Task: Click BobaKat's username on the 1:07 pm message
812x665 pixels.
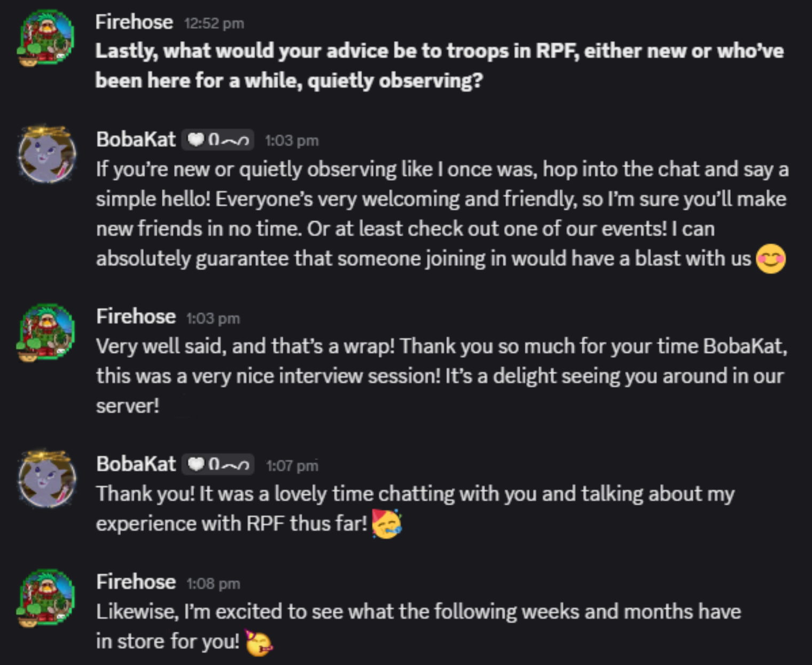Action: point(136,464)
